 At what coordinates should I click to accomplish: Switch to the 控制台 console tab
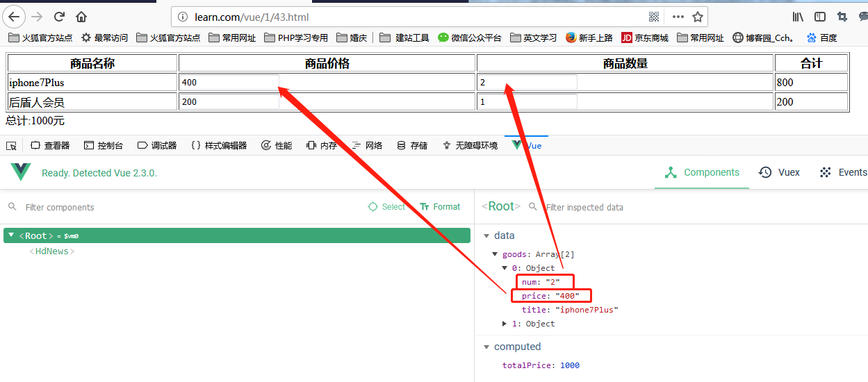[104, 145]
